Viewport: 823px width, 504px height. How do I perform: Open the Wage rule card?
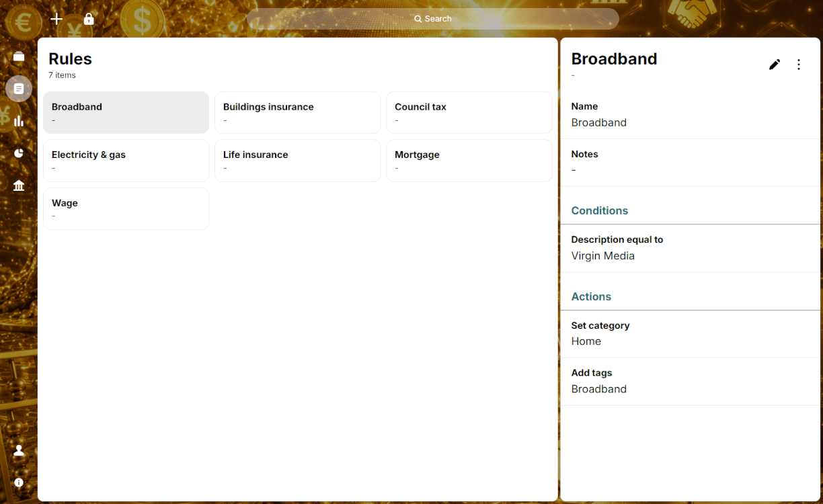[x=126, y=208]
